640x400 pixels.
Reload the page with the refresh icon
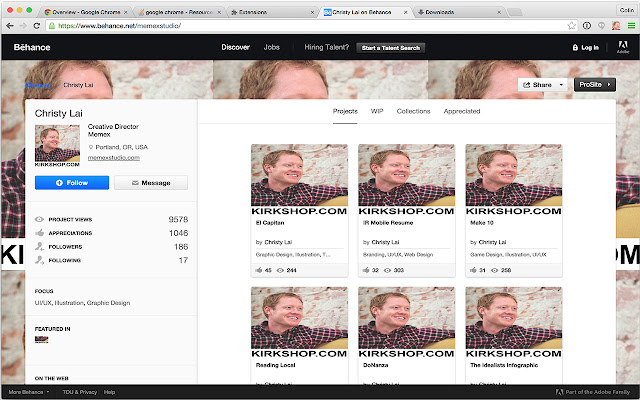click(x=37, y=26)
